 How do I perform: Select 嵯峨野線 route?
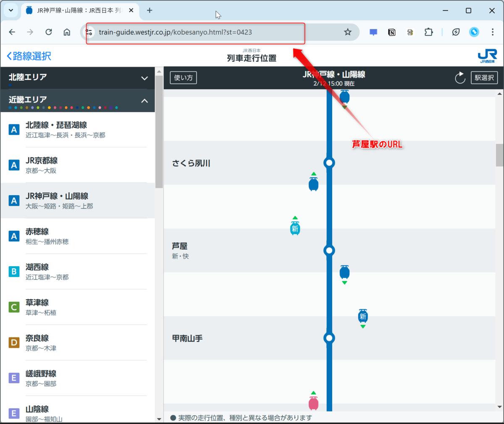(78, 378)
